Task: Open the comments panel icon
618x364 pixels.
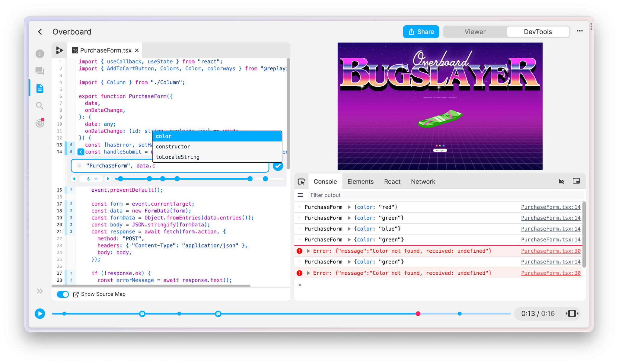Action: click(x=40, y=71)
